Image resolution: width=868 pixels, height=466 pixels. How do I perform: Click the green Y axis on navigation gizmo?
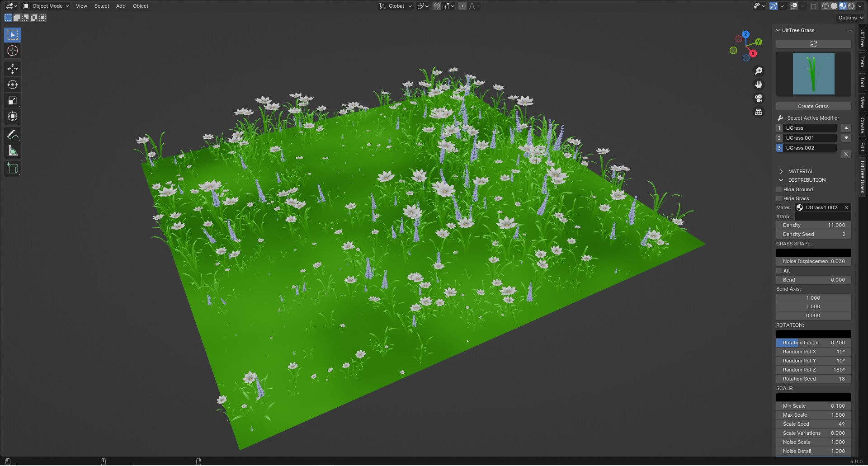(759, 42)
